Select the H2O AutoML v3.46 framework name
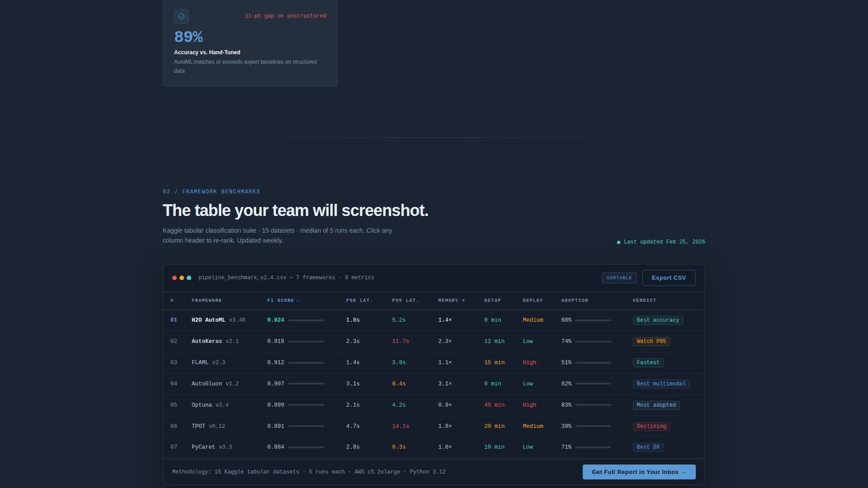 218,320
